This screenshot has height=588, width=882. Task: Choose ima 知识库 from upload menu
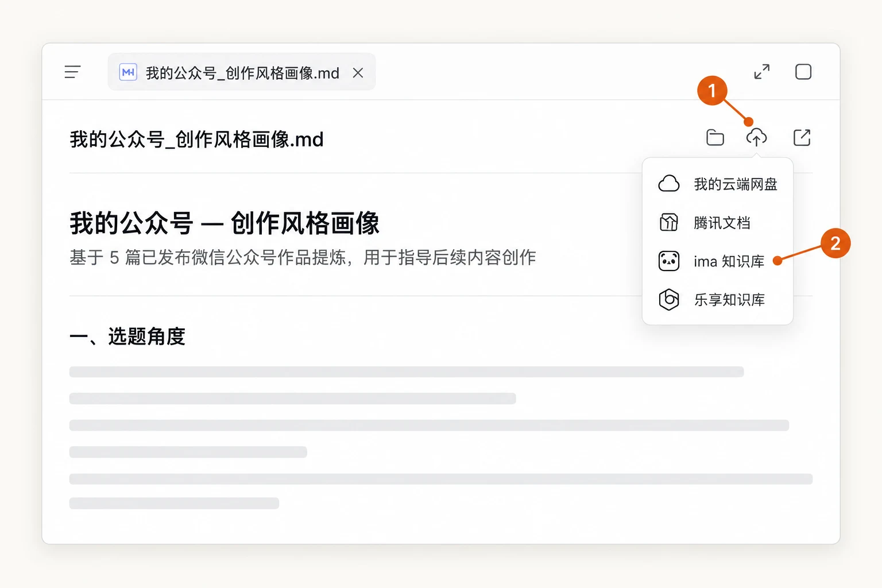pos(718,261)
